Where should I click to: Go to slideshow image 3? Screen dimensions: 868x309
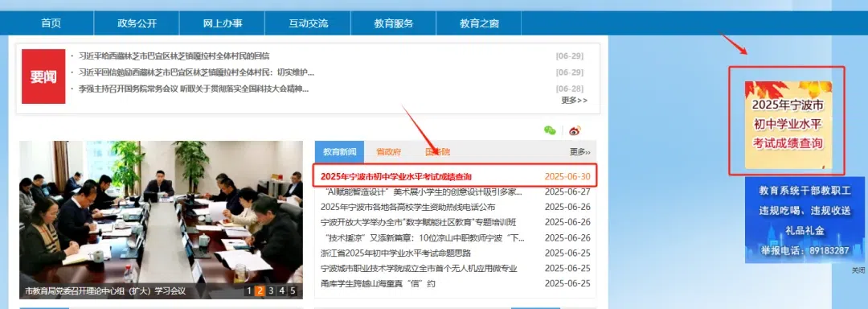pyautogui.click(x=271, y=290)
